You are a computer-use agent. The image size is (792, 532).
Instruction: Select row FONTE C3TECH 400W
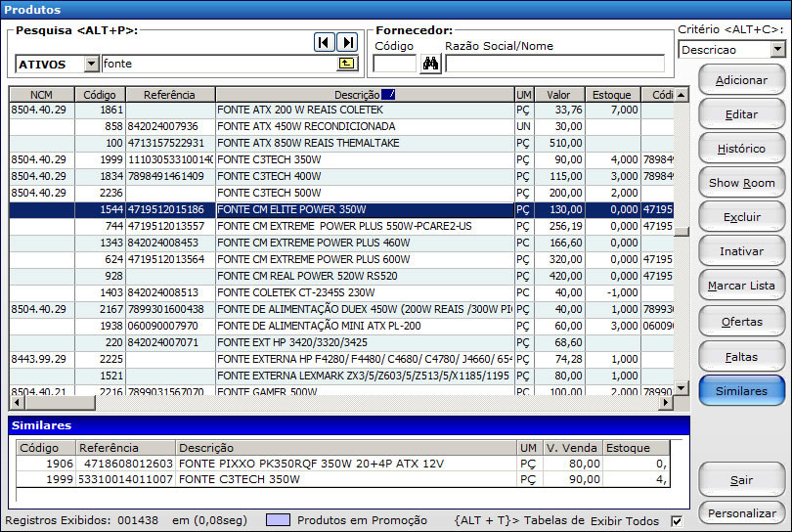pyautogui.click(x=341, y=176)
